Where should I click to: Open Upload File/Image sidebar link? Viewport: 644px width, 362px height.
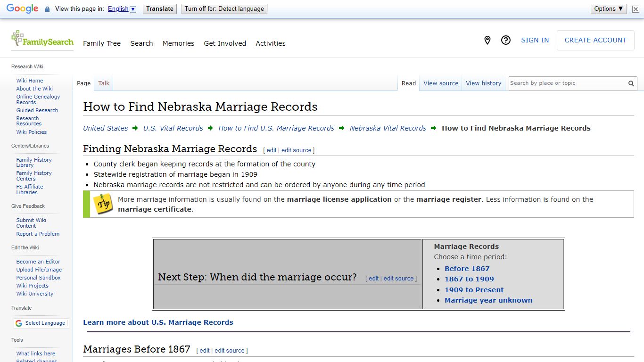pyautogui.click(x=39, y=270)
